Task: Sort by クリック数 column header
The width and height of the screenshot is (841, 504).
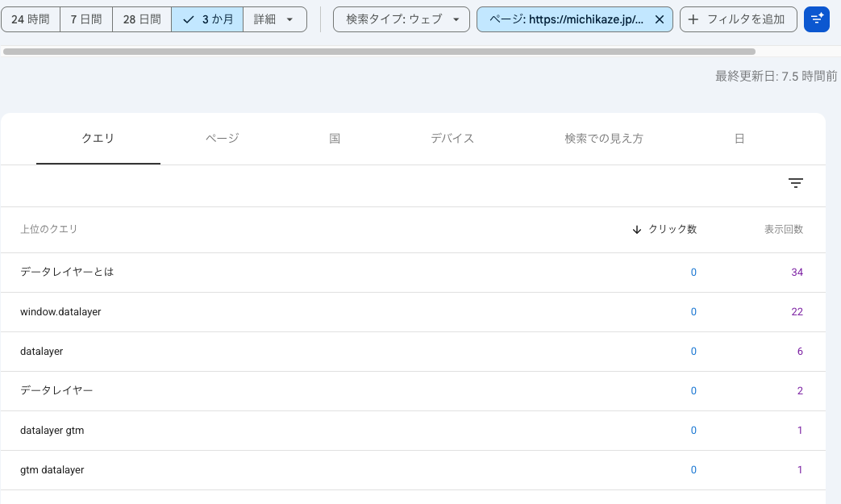Action: point(664,230)
